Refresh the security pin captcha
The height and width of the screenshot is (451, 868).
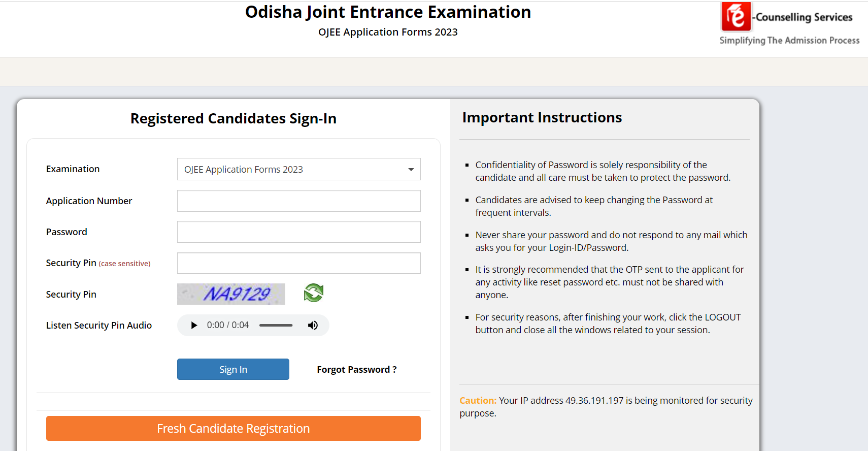(x=313, y=293)
